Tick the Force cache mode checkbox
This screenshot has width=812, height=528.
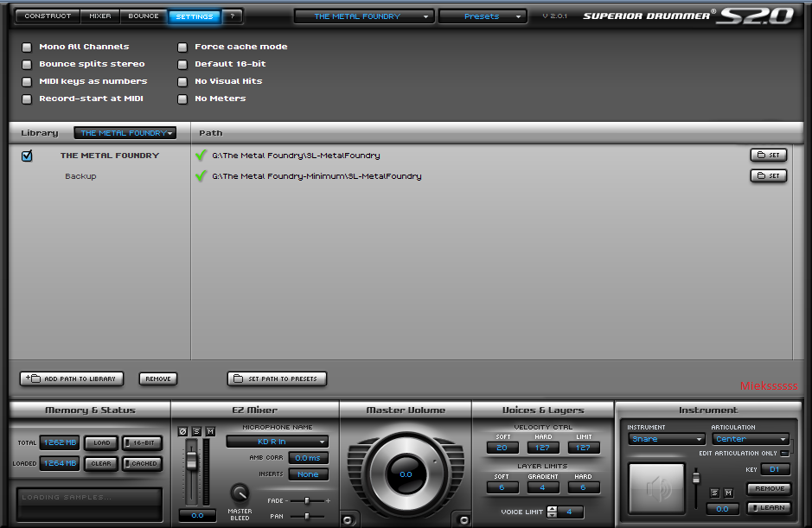(x=182, y=48)
